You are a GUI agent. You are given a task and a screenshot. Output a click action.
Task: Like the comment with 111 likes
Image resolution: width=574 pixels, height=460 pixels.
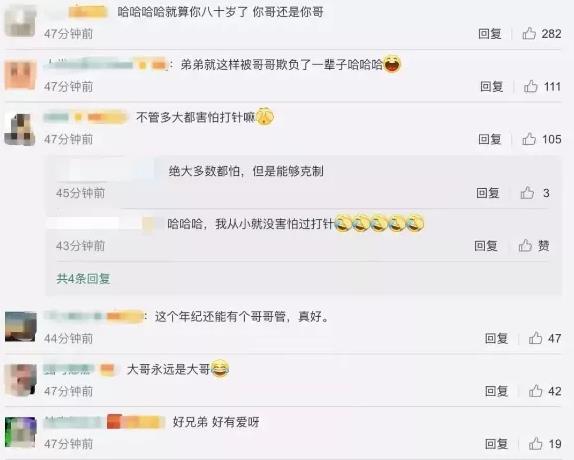click(x=531, y=86)
